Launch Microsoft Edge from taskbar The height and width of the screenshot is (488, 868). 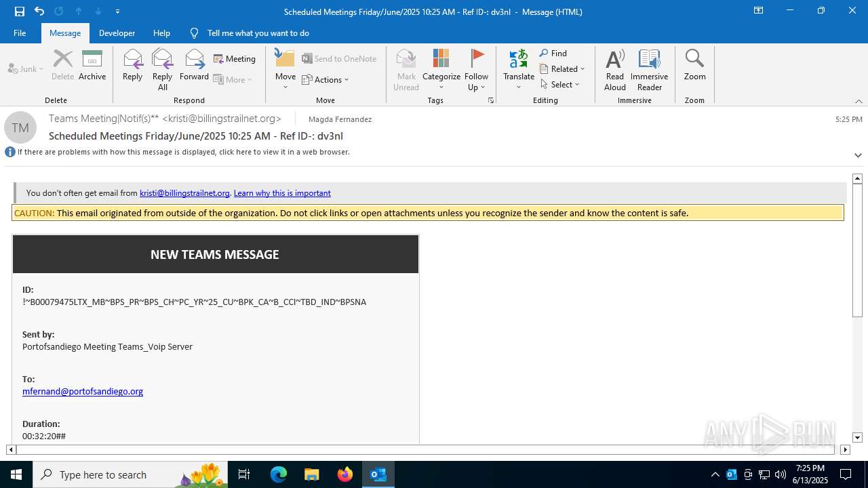[x=279, y=474]
